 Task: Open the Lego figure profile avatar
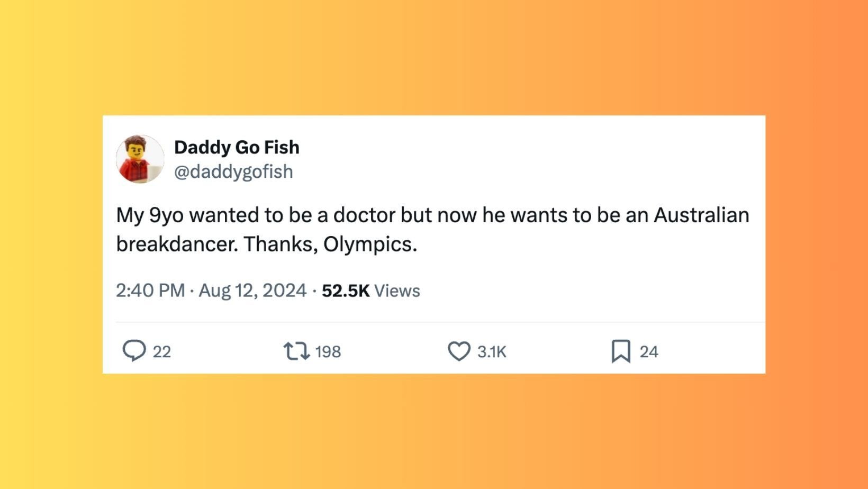click(140, 159)
